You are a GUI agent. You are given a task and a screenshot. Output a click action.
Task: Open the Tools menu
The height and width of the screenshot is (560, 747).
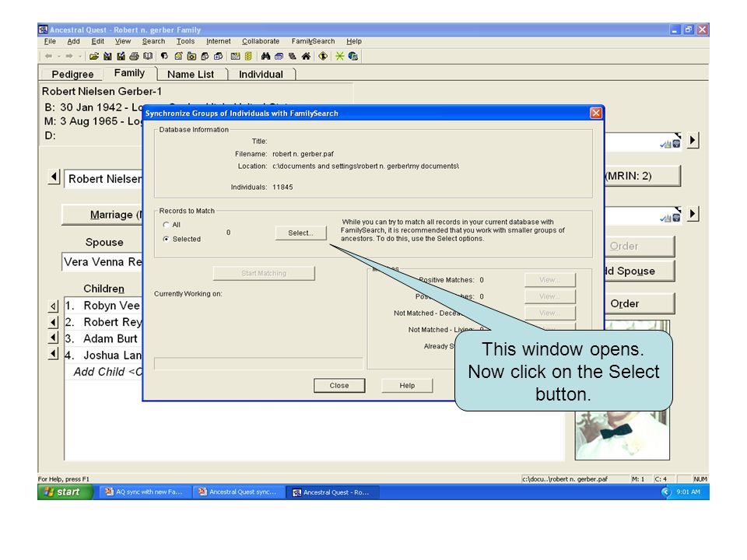coord(185,41)
